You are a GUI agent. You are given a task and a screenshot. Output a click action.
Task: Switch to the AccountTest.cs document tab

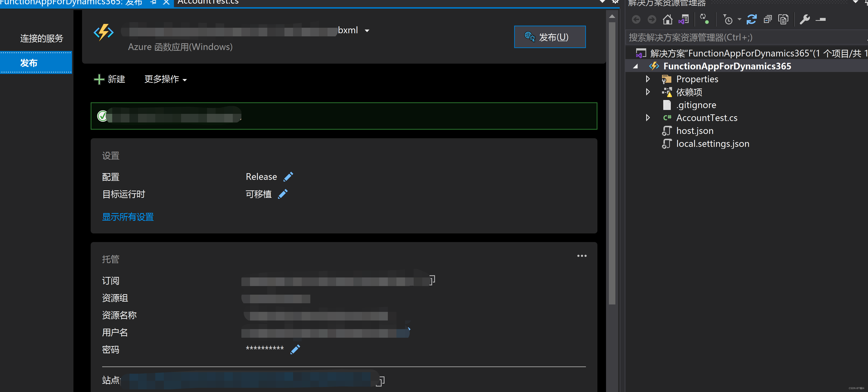click(x=208, y=2)
